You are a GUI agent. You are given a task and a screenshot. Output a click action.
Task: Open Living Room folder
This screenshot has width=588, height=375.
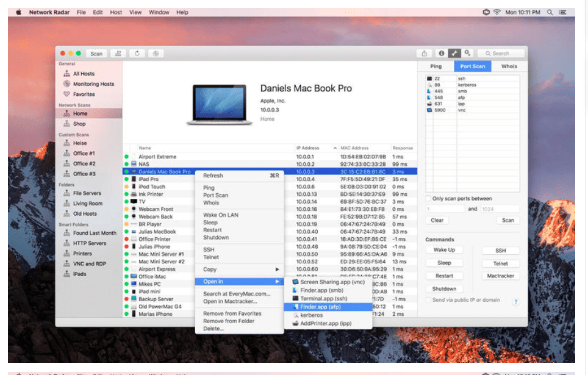(x=87, y=203)
